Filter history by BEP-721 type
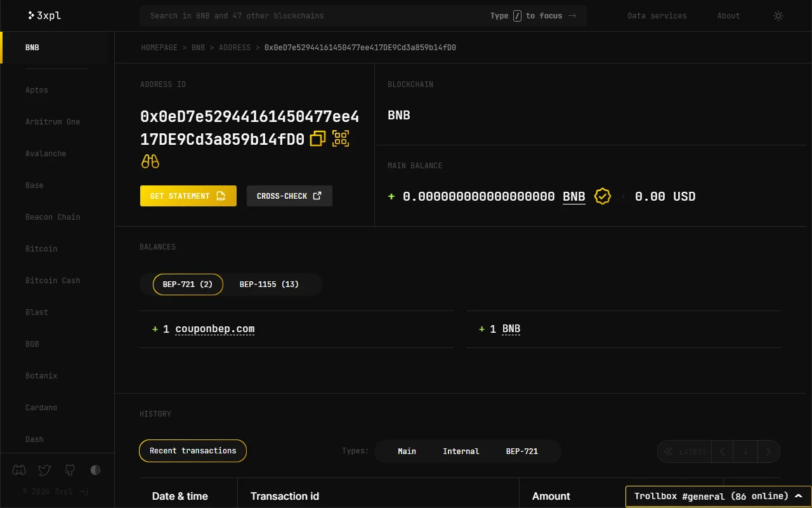Viewport: 812px width, 508px height. click(522, 451)
